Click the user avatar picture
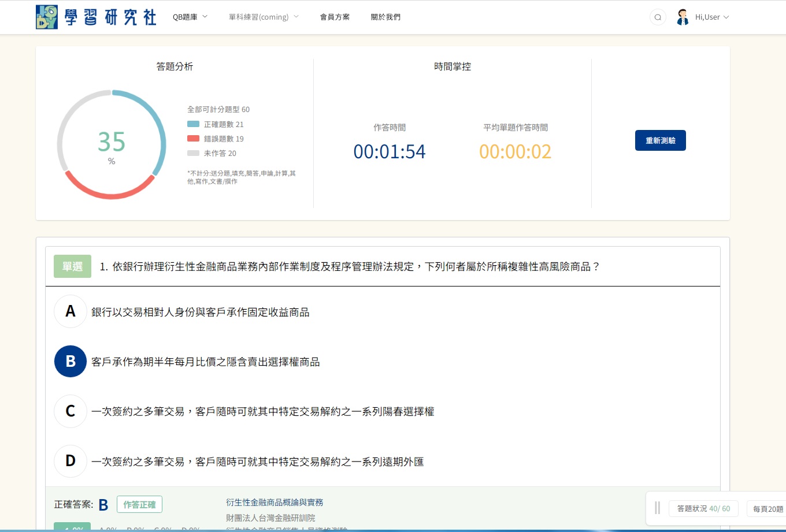The image size is (786, 532). coord(683,17)
